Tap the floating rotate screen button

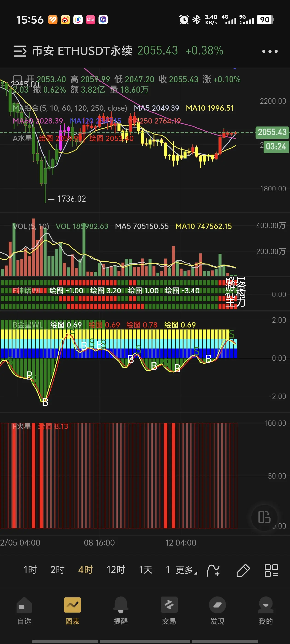point(264,517)
